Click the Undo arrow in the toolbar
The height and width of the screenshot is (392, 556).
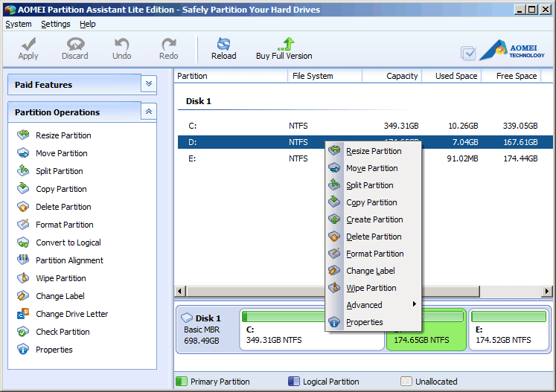point(121,45)
